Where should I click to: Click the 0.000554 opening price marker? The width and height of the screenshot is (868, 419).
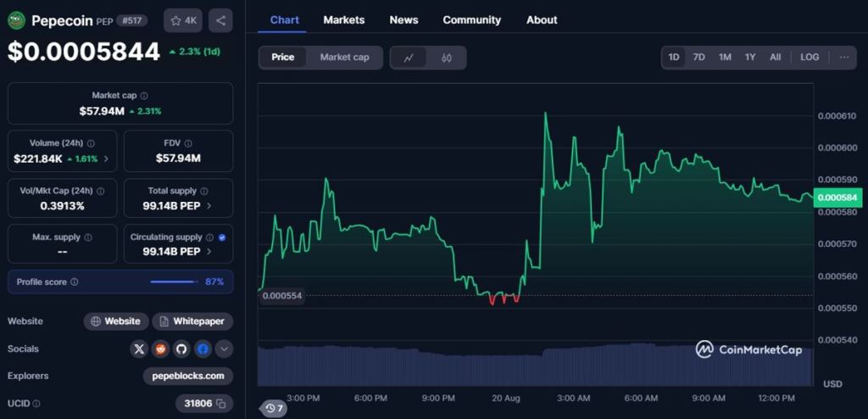pyautogui.click(x=282, y=296)
